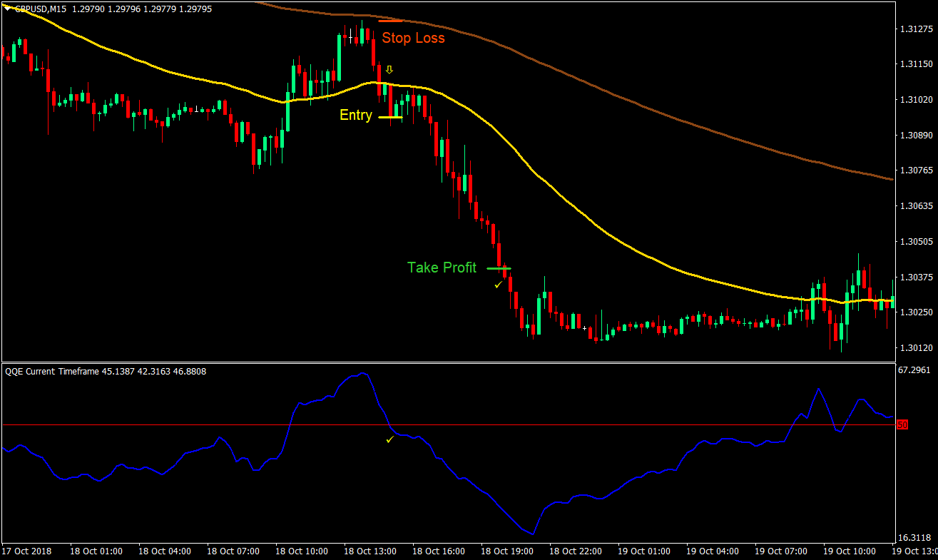Image resolution: width=938 pixels, height=560 pixels.
Task: Click the GBPUSD quote expander triangle
Action: coord(6,10)
